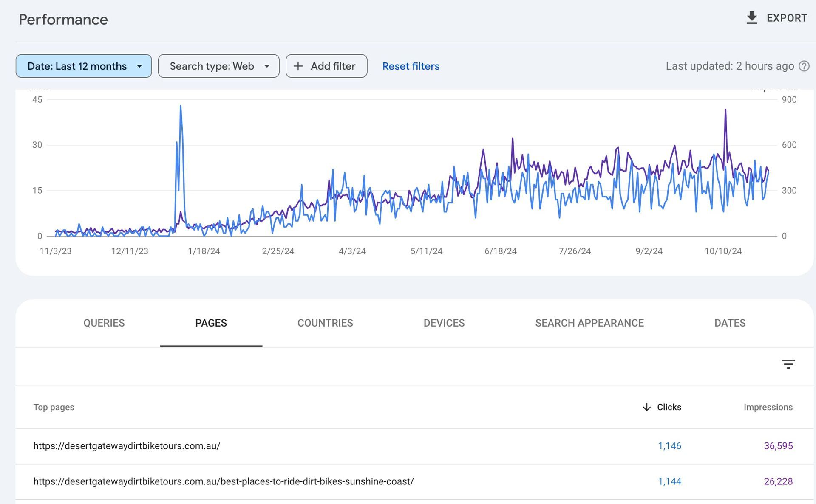Screen dimensions: 816x504
Task: Open the help icon next to Last updated
Action: coord(804,66)
